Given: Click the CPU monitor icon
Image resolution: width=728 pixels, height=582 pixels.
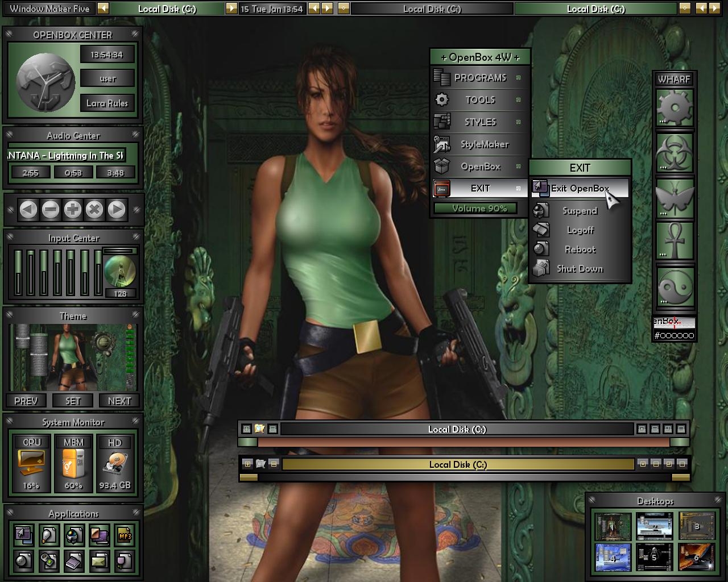Looking at the screenshot, I should coord(31,463).
